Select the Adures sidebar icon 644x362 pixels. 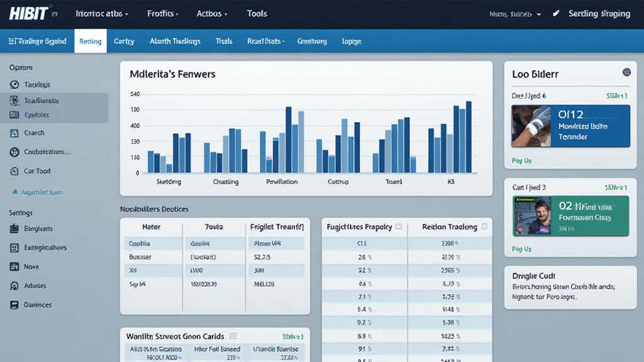[x=14, y=285]
